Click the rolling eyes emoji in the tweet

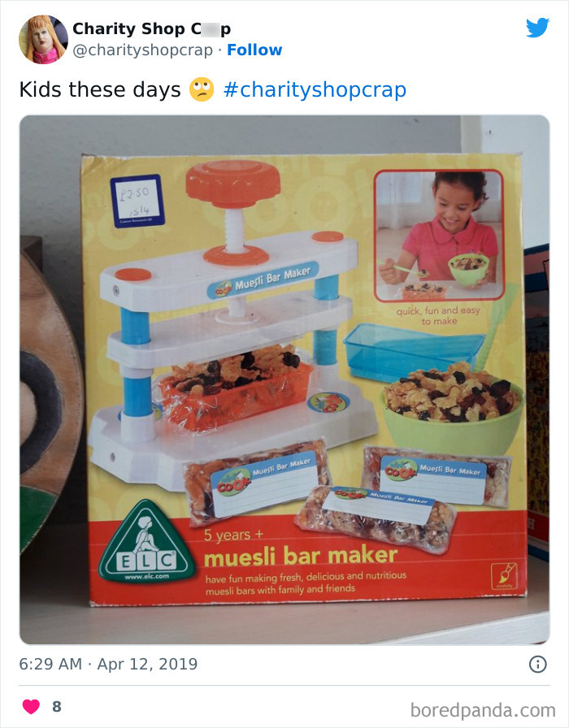202,89
